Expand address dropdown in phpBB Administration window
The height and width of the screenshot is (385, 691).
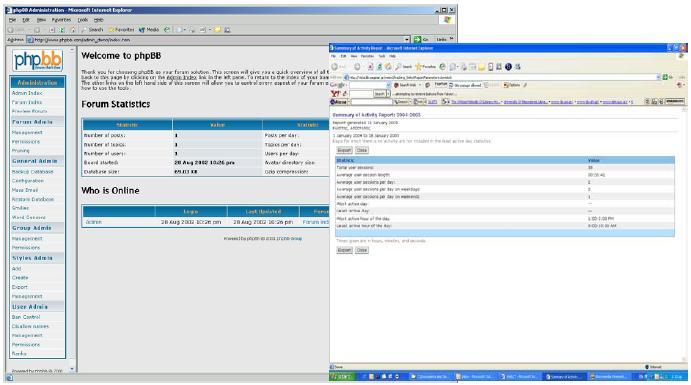click(x=407, y=39)
